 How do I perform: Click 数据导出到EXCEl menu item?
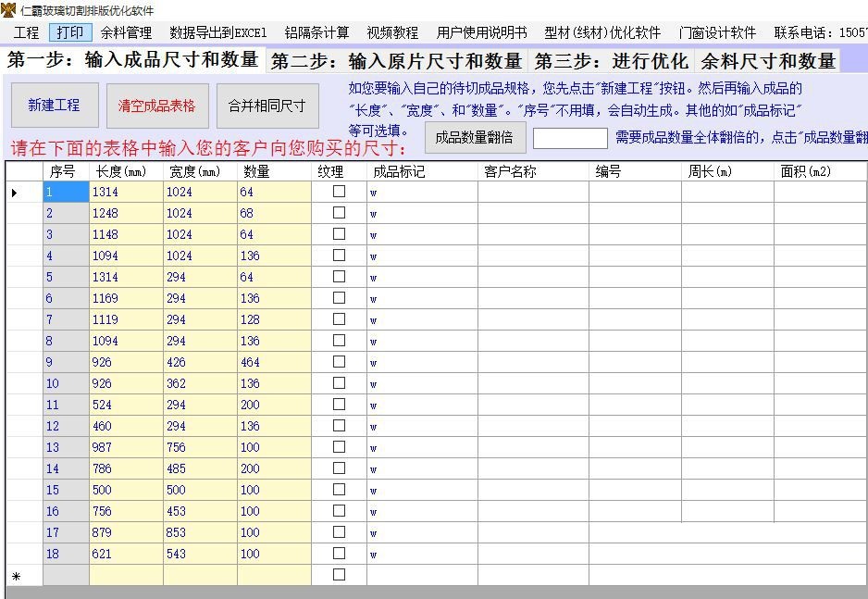pyautogui.click(x=218, y=32)
